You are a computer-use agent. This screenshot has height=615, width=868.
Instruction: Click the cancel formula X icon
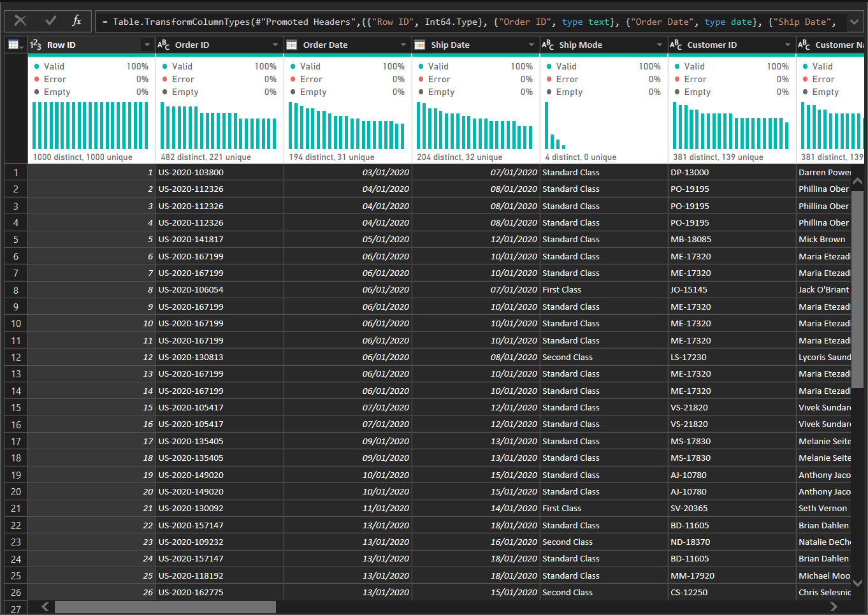(x=20, y=21)
